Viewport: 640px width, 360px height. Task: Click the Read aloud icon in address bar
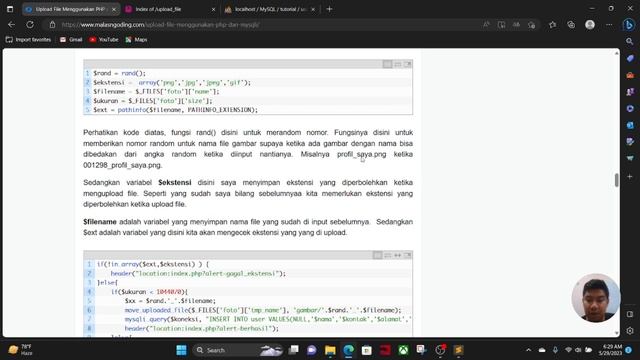point(486,24)
